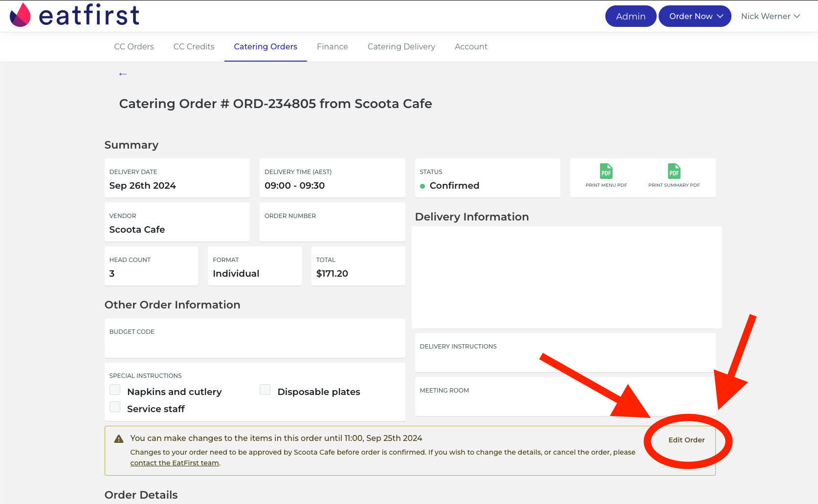This screenshot has height=504, width=818.
Task: Go to the Account tab
Action: (x=471, y=46)
